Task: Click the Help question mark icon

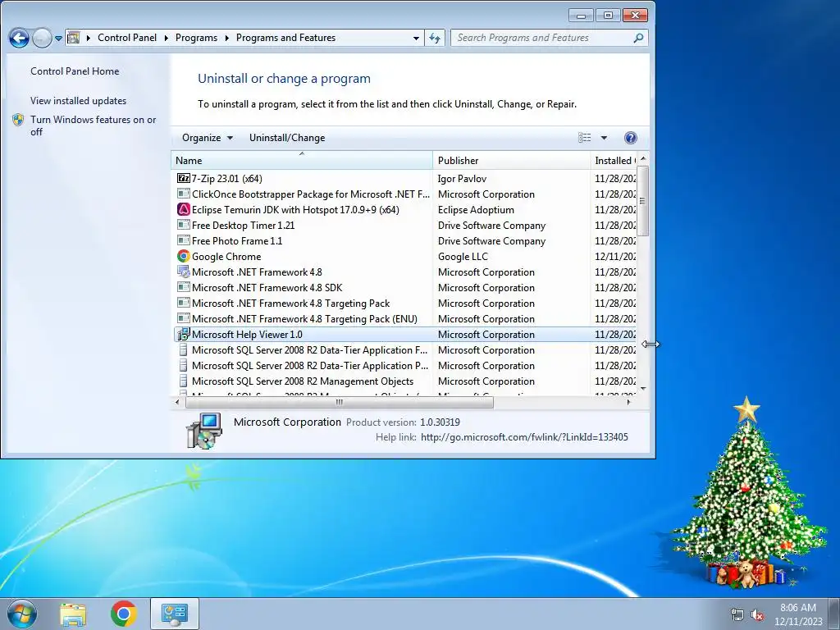Action: click(x=631, y=138)
